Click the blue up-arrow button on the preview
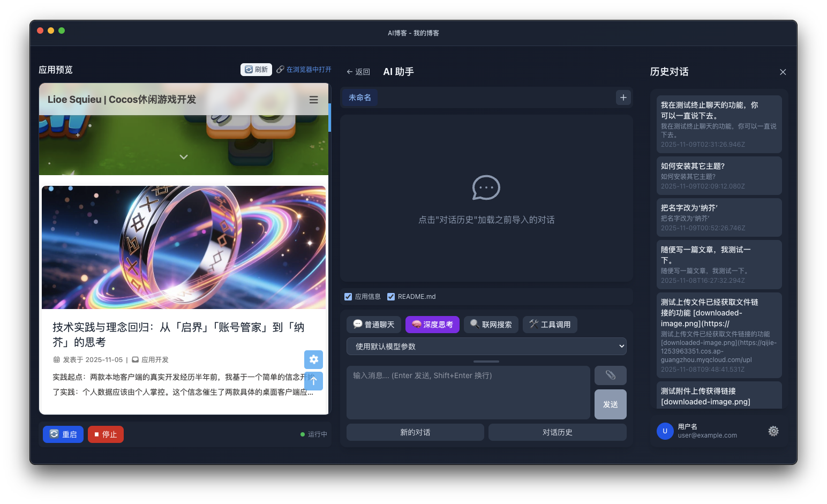The width and height of the screenshot is (827, 504). tap(313, 381)
